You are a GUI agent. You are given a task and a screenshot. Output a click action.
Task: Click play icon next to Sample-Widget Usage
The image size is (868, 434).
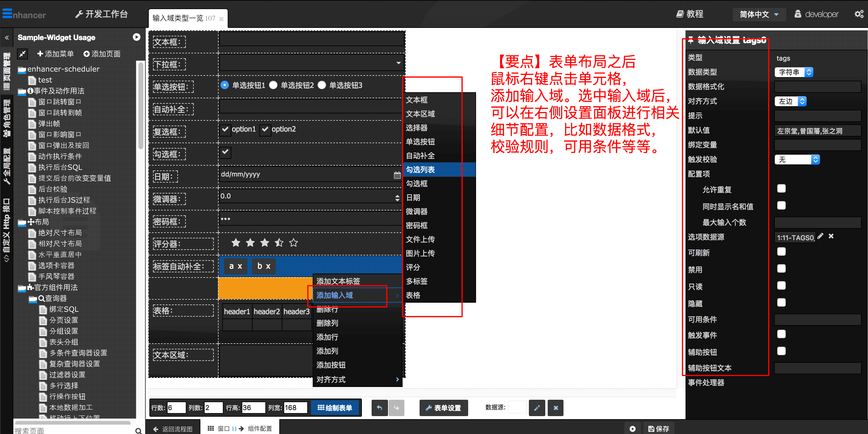(136, 37)
